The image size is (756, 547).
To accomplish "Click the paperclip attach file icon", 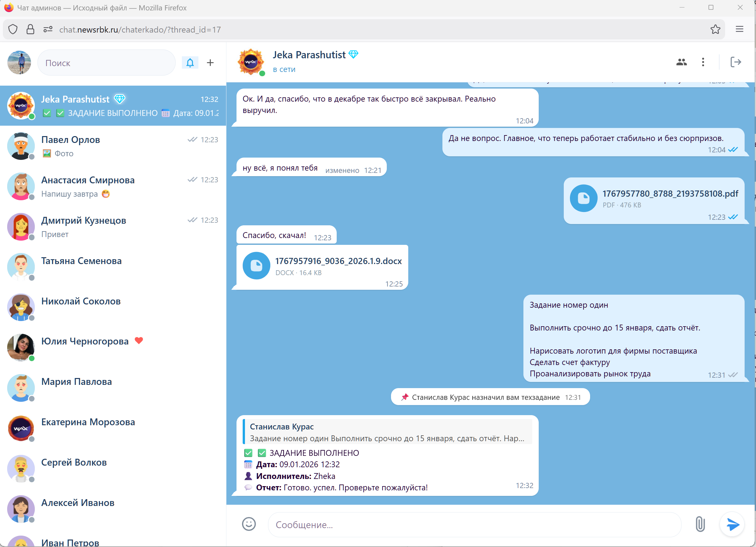I will 700,524.
